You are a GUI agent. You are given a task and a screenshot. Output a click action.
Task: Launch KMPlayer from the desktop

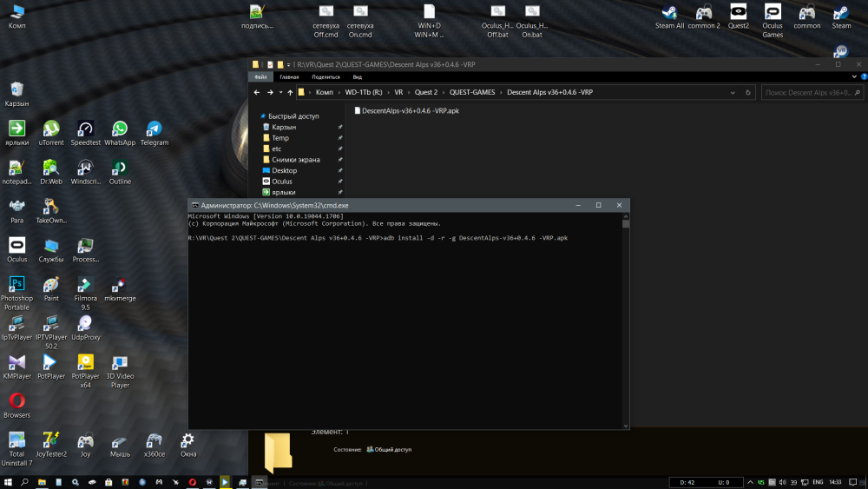[16, 367]
